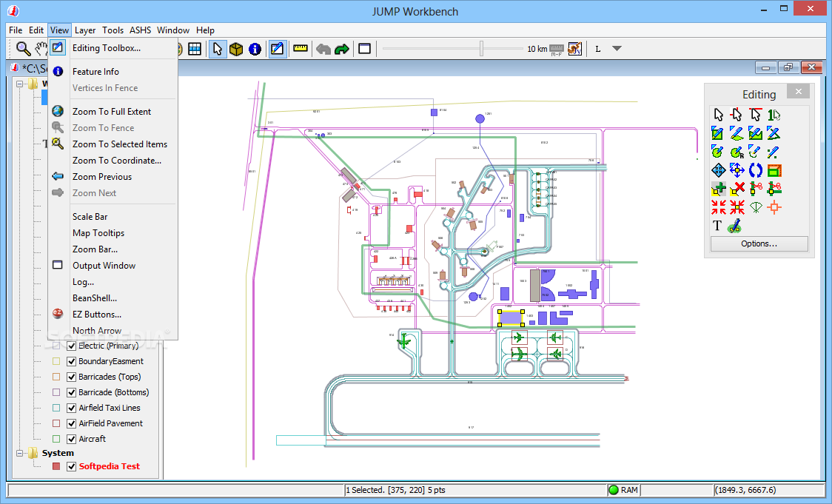Select the Aircraft layer name
Screen dimensions: 832x504
pyautogui.click(x=93, y=439)
